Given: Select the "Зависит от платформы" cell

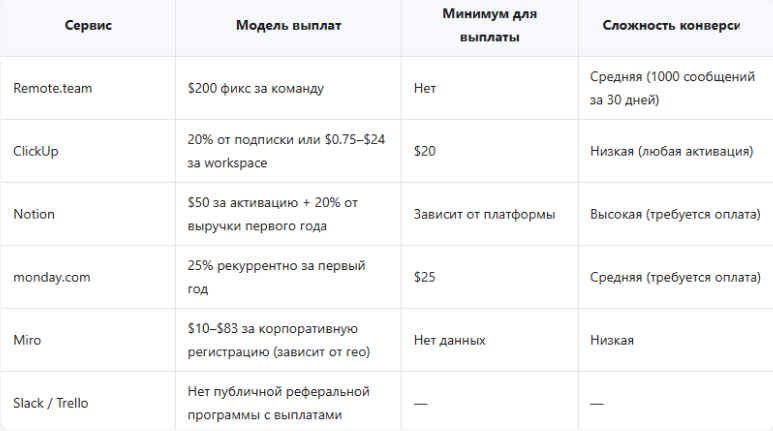Looking at the screenshot, I should [x=484, y=214].
